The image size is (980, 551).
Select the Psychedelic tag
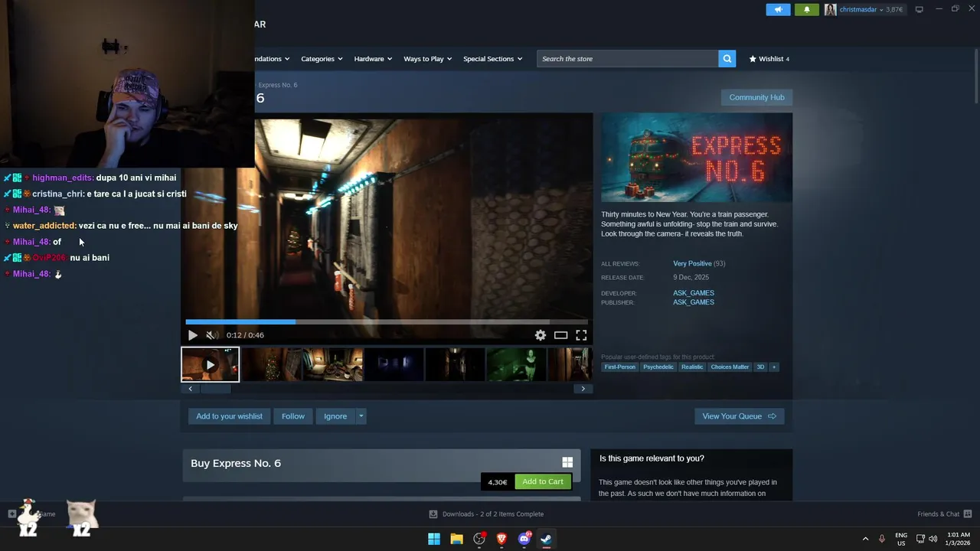point(658,367)
